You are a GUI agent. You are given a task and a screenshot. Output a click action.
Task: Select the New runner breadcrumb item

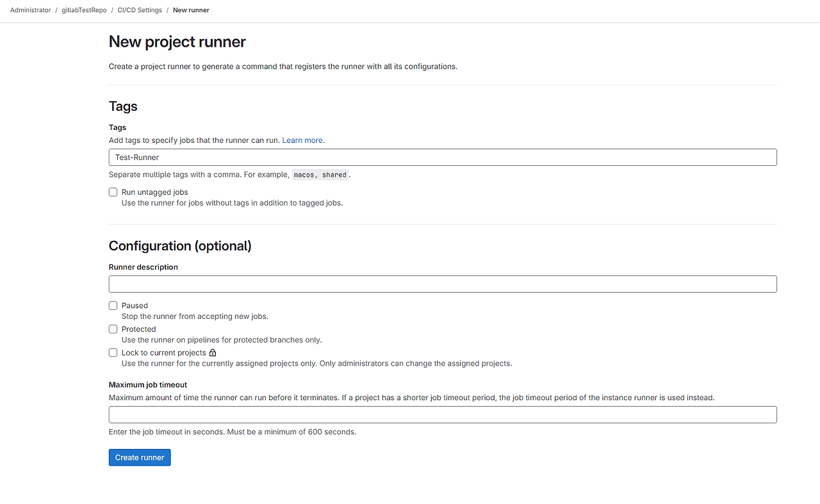190,10
